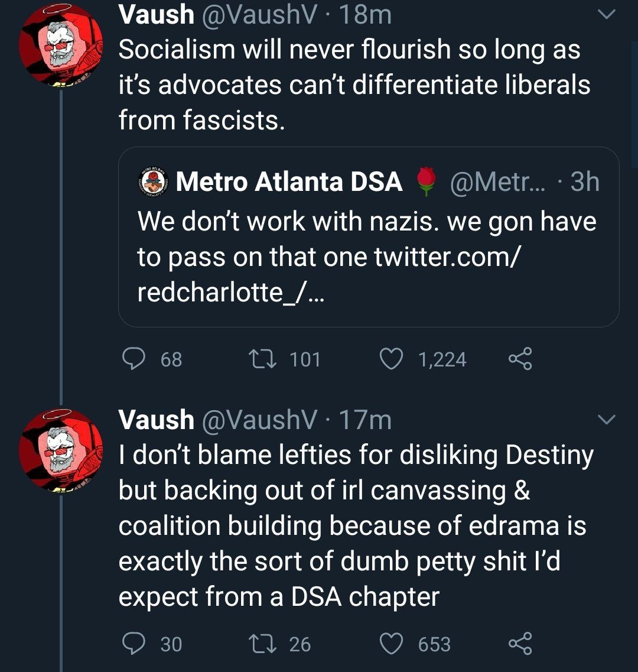Reply to the tweet about Destiny
638x672 pixels.
tap(134, 644)
